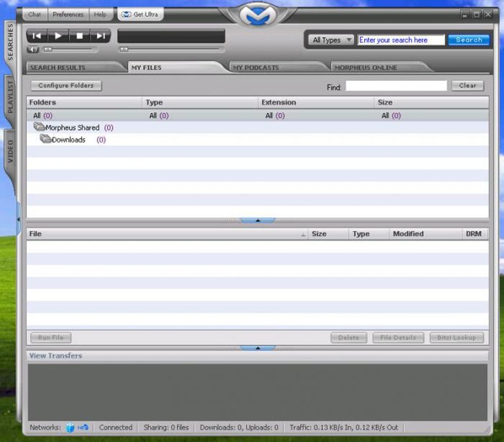Image resolution: width=504 pixels, height=442 pixels.
Task: Click the sort arrow in the File column
Action: (303, 235)
